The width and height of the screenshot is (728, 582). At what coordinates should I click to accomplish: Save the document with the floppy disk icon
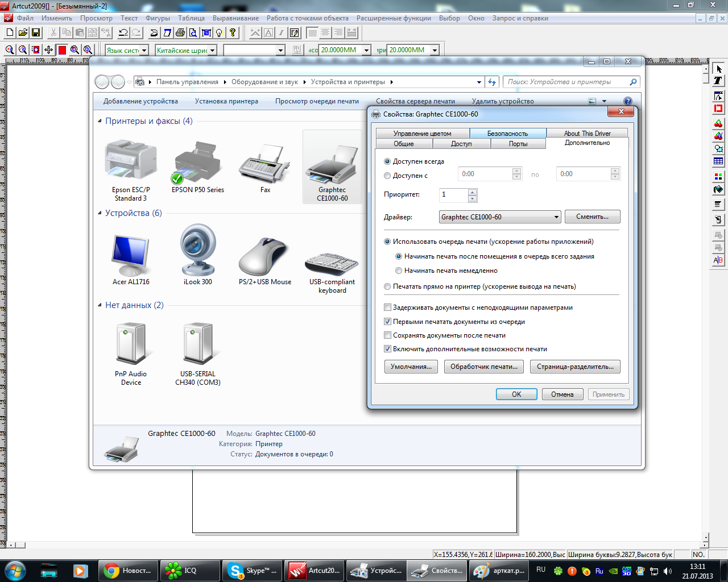[36, 33]
